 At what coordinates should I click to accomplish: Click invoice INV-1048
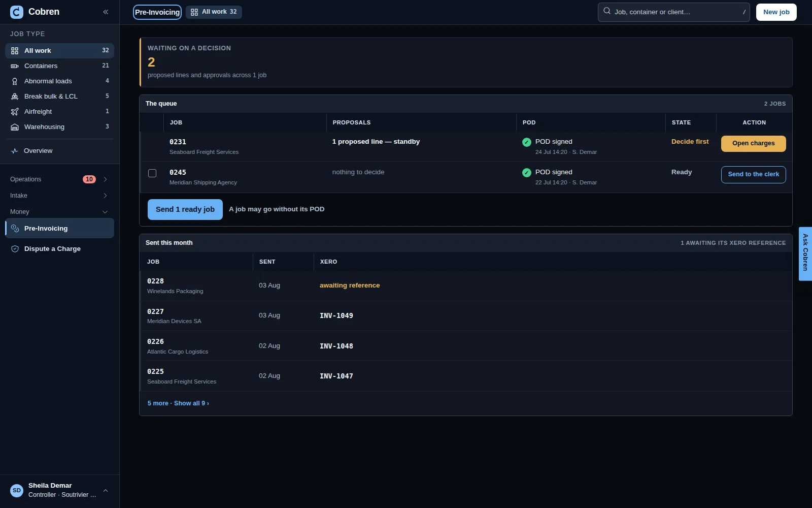click(336, 346)
